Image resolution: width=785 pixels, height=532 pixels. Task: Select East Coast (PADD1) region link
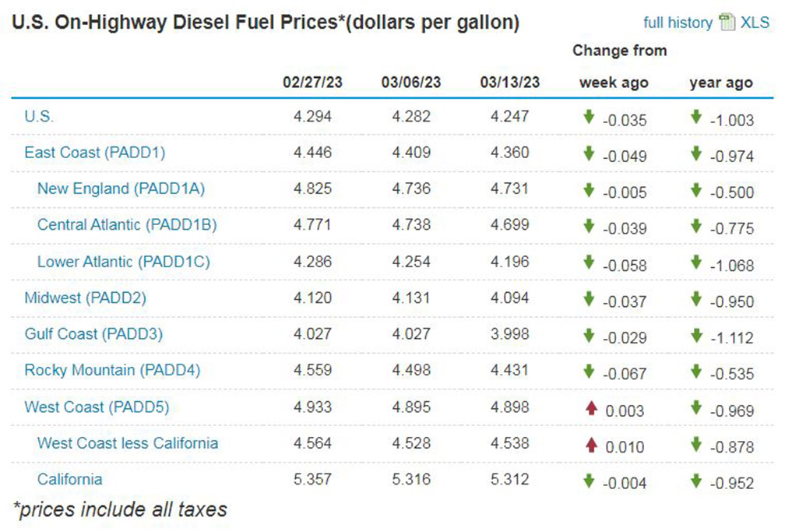point(95,153)
